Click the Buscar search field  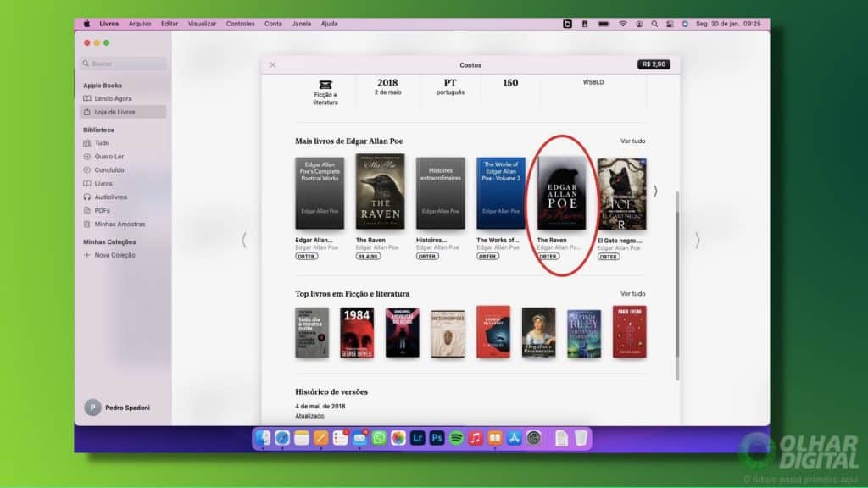tap(123, 64)
